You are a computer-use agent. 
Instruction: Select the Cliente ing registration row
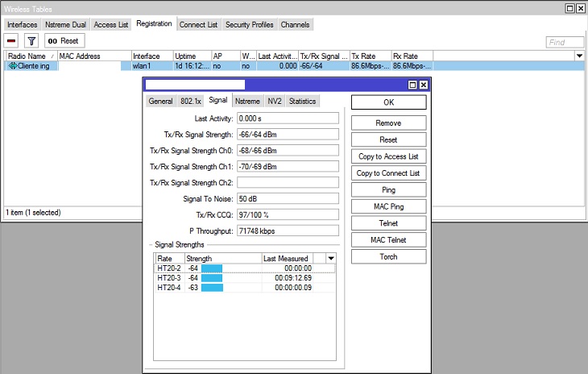pyautogui.click(x=32, y=66)
